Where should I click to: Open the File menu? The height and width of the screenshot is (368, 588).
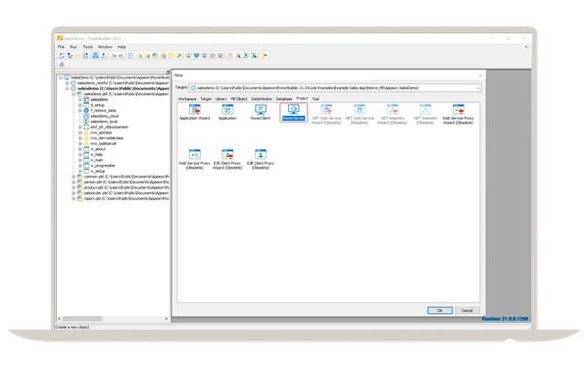point(61,47)
